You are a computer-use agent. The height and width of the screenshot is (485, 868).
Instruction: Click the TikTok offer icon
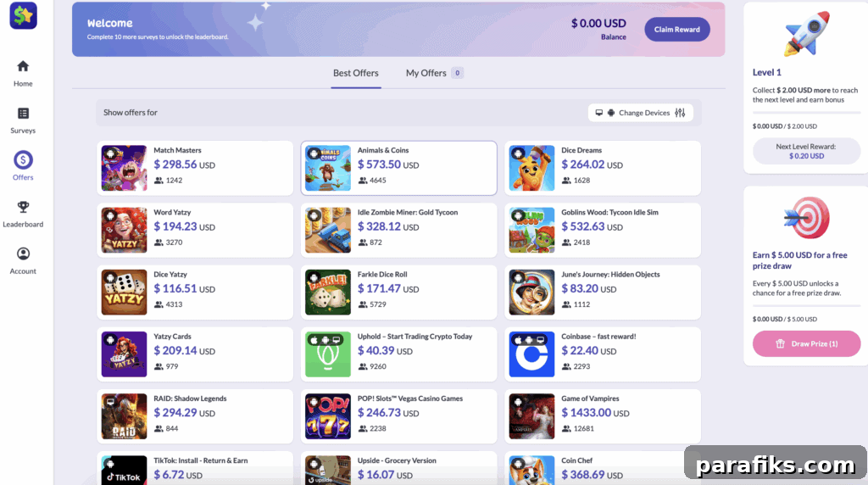coord(124,470)
